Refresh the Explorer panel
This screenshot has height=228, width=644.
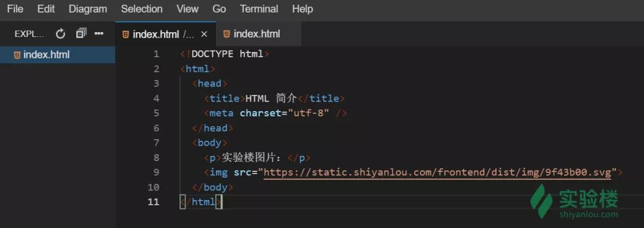(60, 33)
